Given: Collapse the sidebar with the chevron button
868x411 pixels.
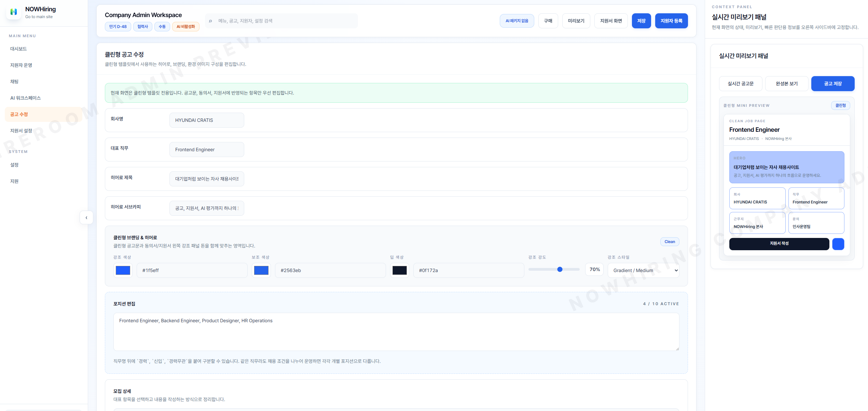Looking at the screenshot, I should 86,217.
